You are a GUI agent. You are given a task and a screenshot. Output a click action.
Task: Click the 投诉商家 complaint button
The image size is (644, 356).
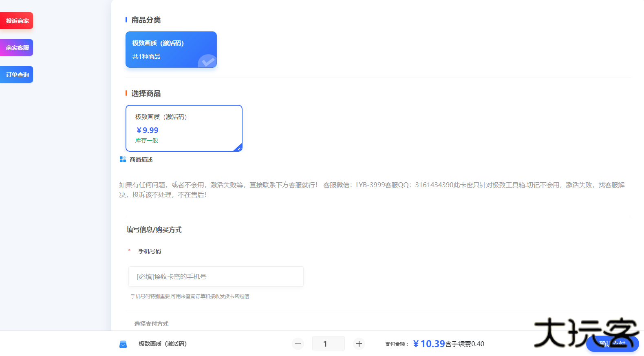point(16,21)
